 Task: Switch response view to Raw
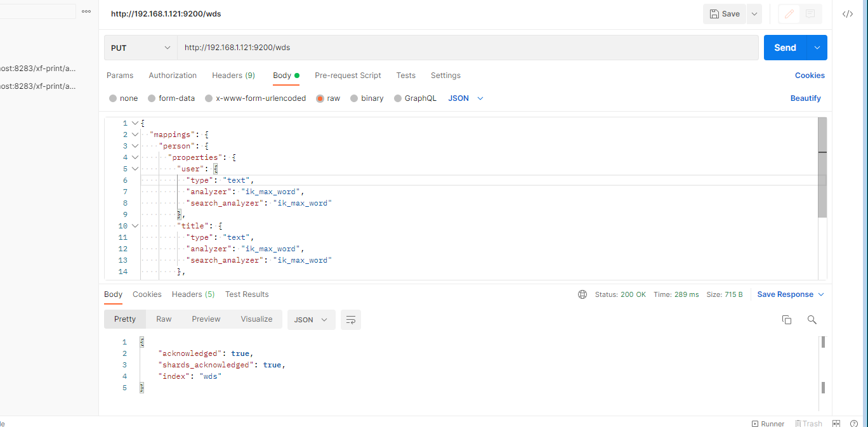[x=164, y=319]
